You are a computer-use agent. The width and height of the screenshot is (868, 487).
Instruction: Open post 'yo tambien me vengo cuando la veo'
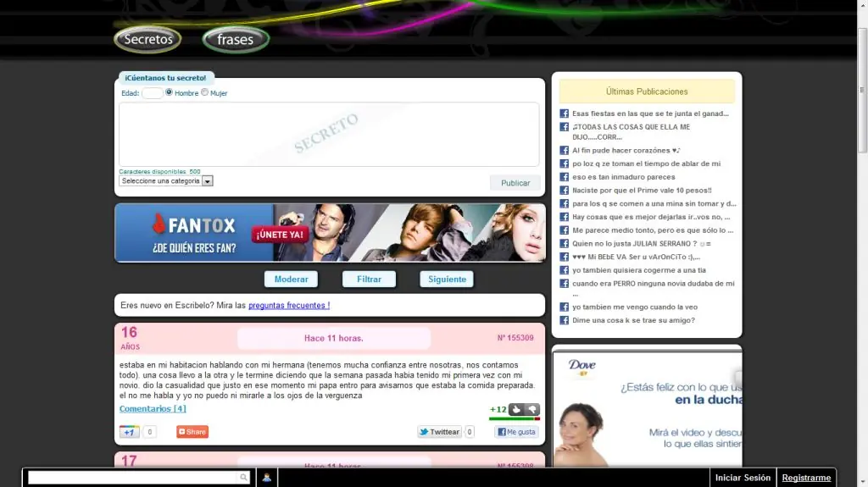point(635,307)
